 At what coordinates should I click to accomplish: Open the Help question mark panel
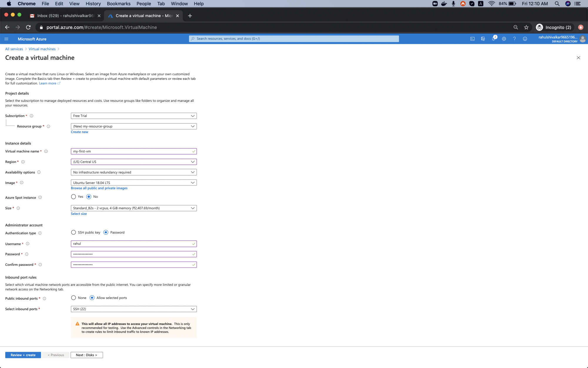pos(514,39)
